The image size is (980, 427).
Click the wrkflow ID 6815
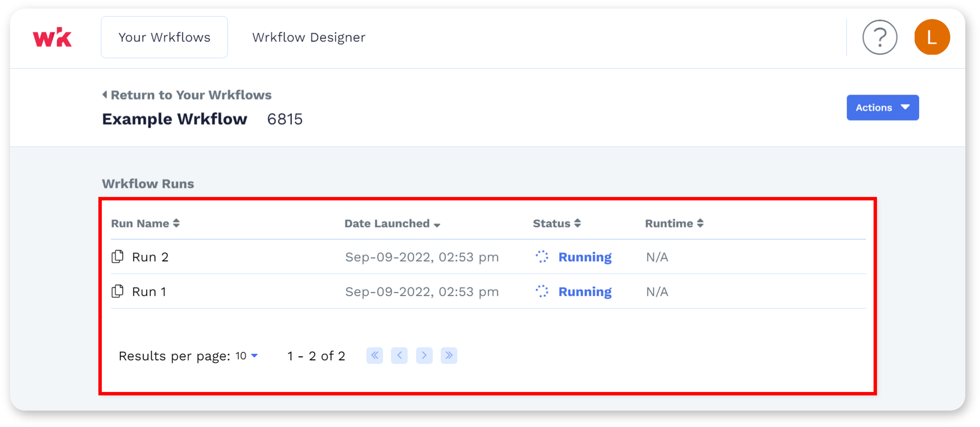point(285,119)
